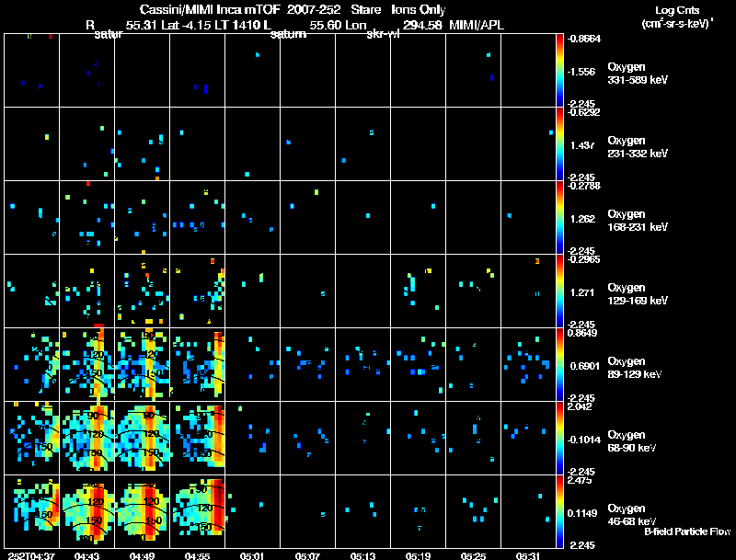Select the 68-90 keV image at 04:55
The width and height of the screenshot is (736, 560).
[x=197, y=439]
